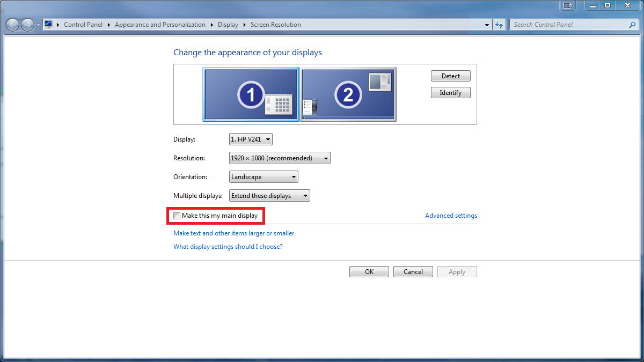Expand the address bar history dropdown
Screen dimensions: 644x362
click(487, 25)
